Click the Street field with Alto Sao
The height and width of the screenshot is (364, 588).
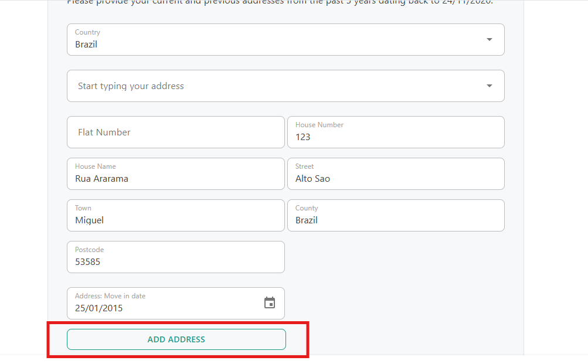[395, 179]
